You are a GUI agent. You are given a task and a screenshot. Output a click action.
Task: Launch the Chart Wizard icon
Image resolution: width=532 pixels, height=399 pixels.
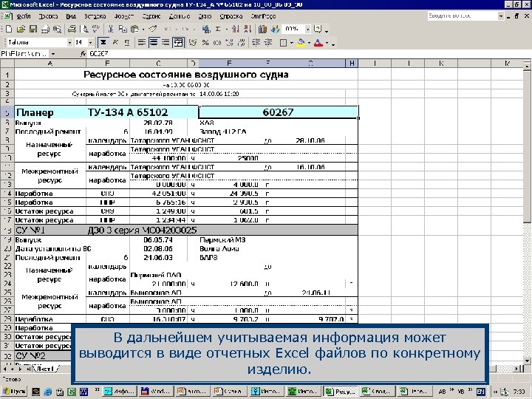(x=262, y=30)
